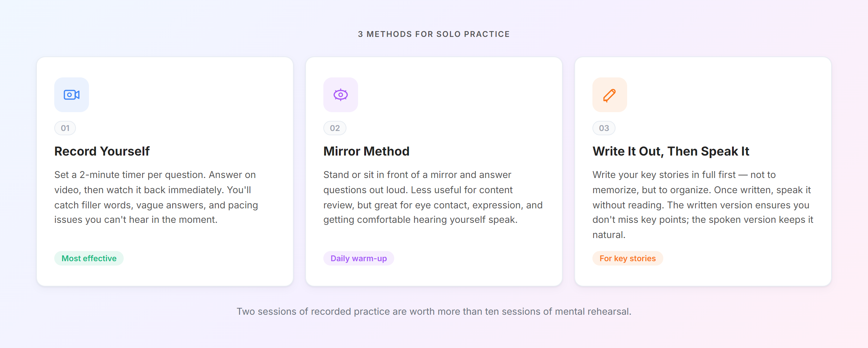Click the 03 number badge
868x348 pixels.
[604, 128]
